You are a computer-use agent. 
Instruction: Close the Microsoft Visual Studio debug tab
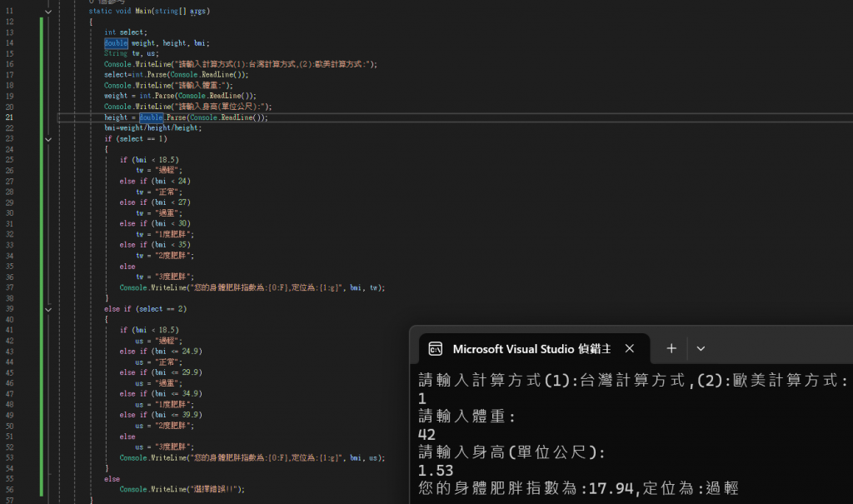[630, 348]
